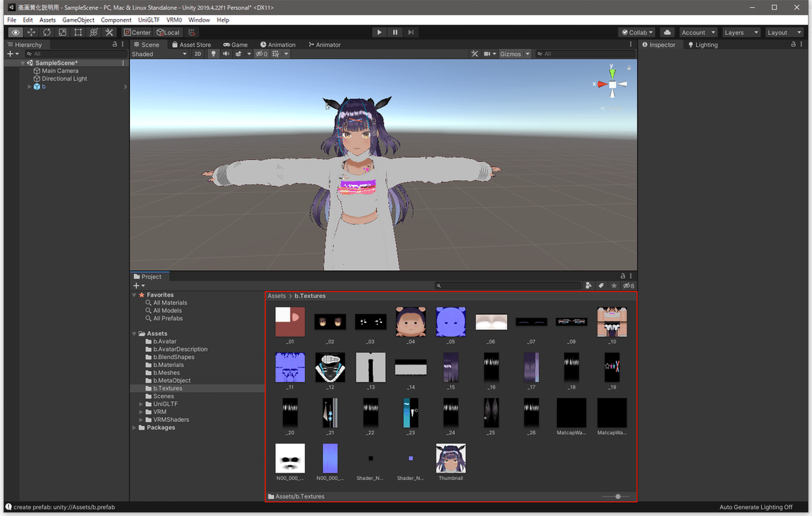The width and height of the screenshot is (812, 516).
Task: Toggle Hierarchy panel lock
Action: [115, 45]
